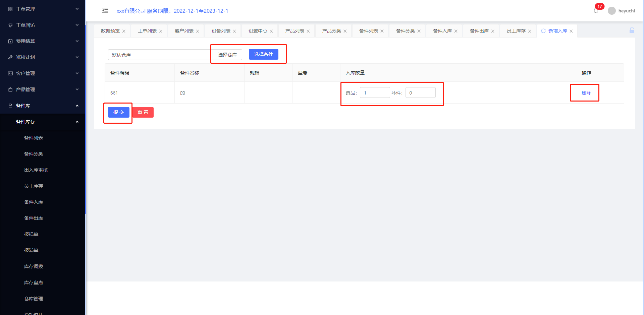Expand the 工单管理 sidebar menu
Screen dimensions: 644x315
(42, 9)
